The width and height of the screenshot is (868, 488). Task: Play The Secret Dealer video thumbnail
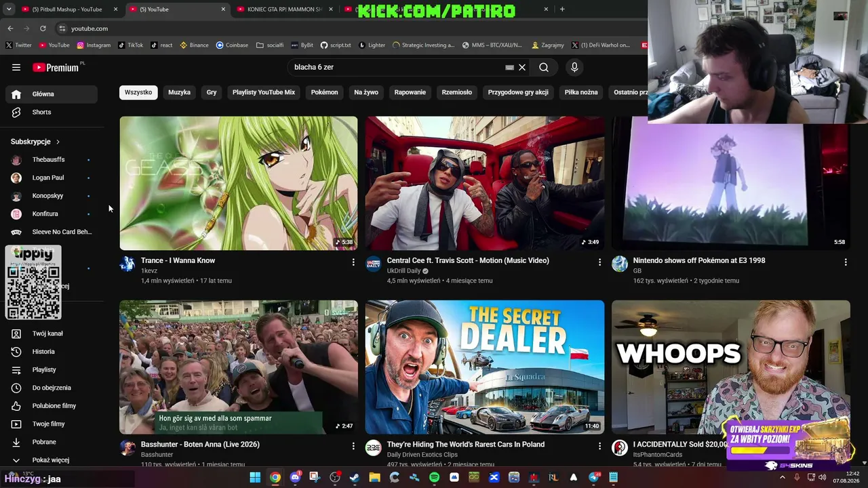485,367
